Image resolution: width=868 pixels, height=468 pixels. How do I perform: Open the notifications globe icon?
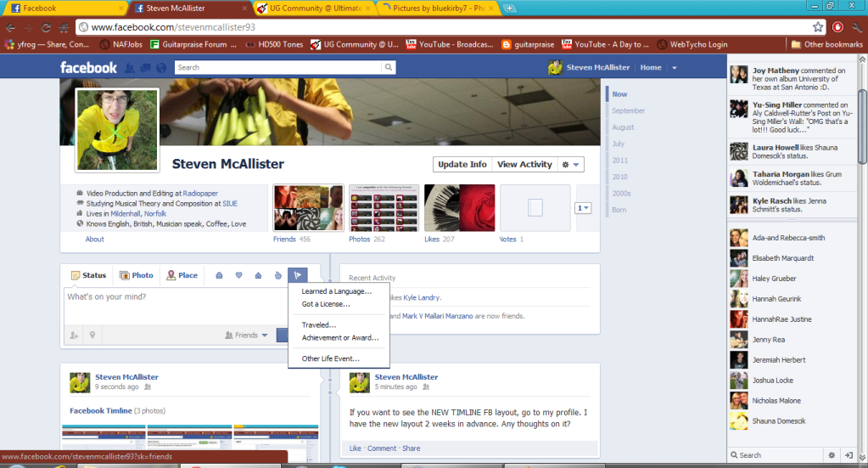click(x=161, y=68)
